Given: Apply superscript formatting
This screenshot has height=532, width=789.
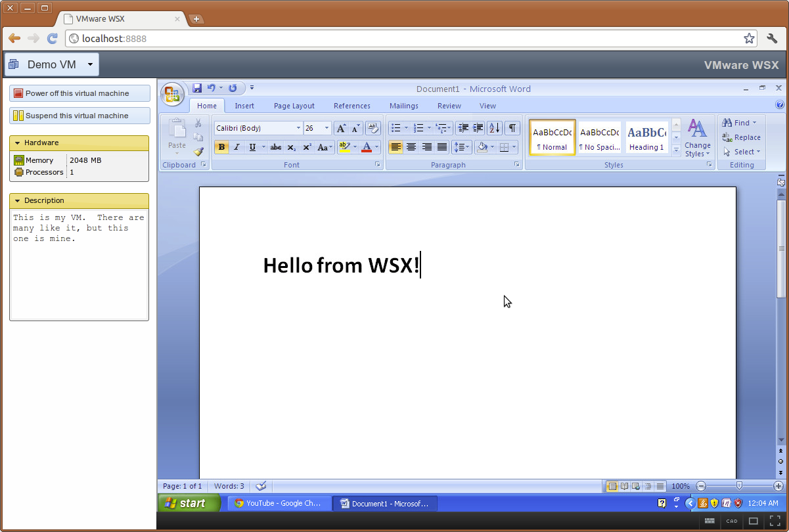Looking at the screenshot, I should 307,147.
